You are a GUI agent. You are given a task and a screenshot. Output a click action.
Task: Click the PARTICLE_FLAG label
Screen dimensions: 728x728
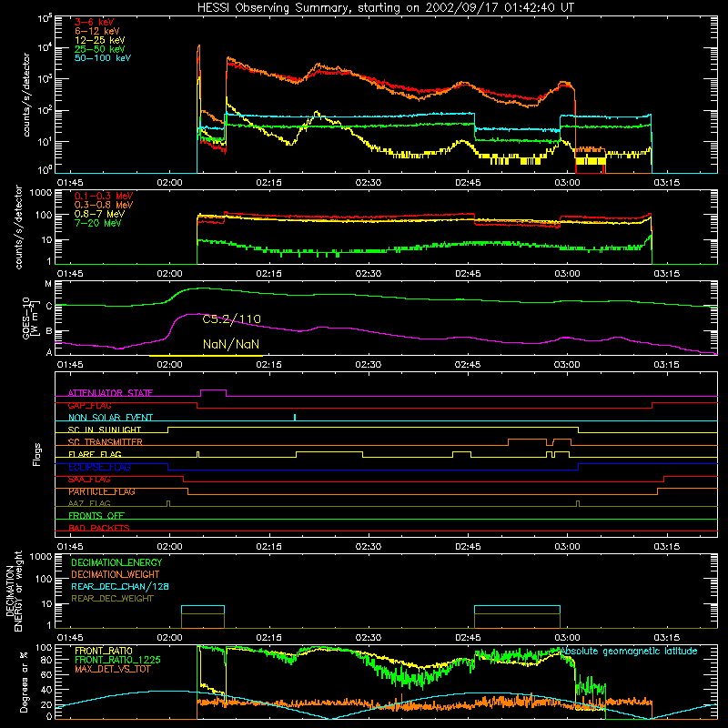(102, 491)
